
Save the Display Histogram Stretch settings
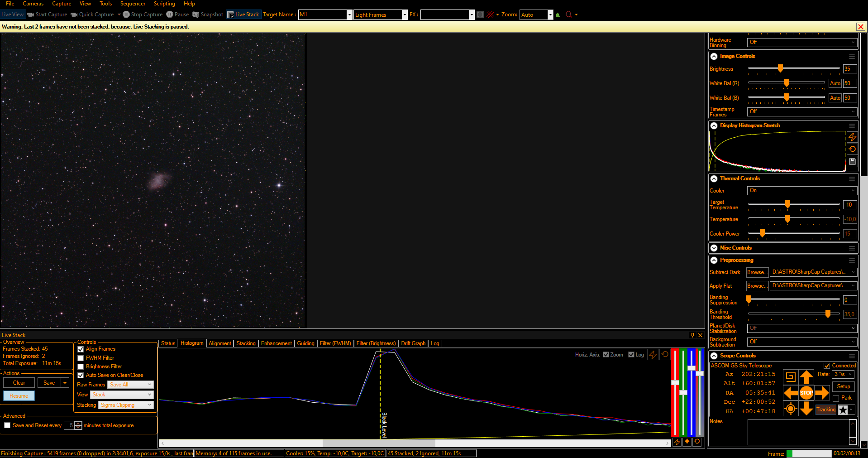(852, 161)
